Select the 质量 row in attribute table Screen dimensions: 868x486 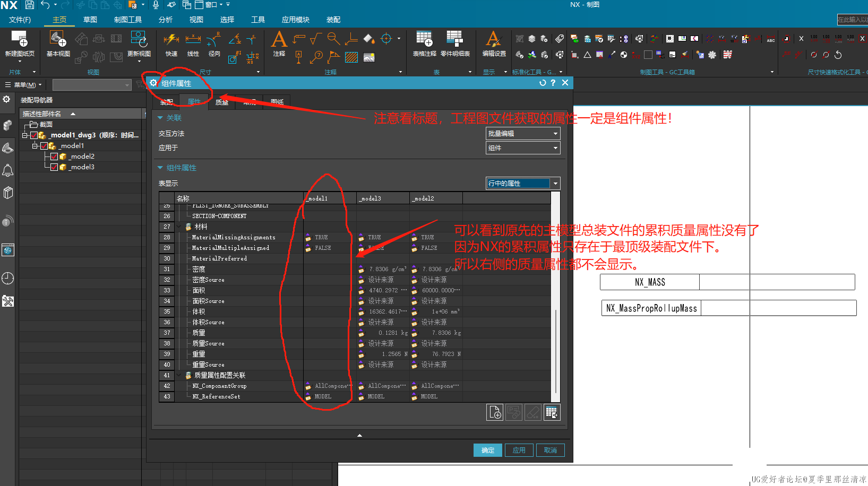(x=355, y=333)
